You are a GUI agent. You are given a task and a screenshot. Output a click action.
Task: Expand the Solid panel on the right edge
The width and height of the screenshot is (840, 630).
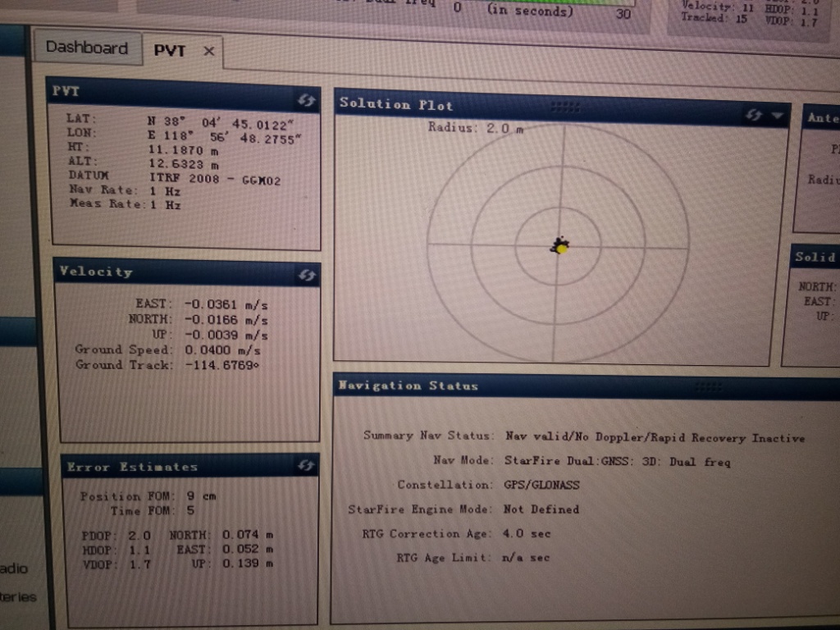(x=814, y=256)
